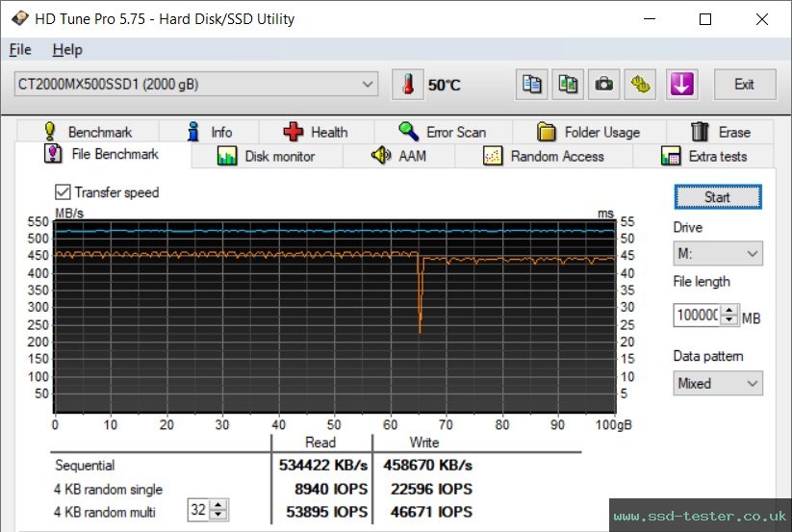Switch to the Disk monitor tab
Viewport: 792px width, 532px height.
click(x=267, y=156)
